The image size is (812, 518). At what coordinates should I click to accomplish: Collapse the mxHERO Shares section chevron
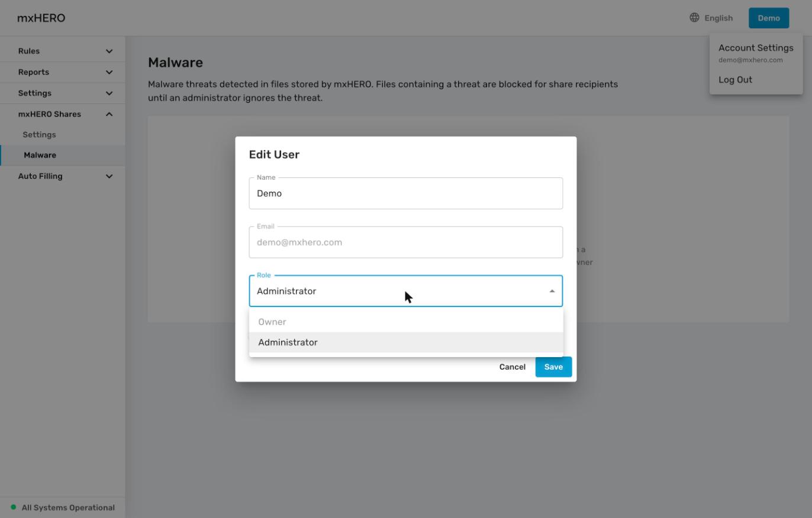tap(109, 114)
